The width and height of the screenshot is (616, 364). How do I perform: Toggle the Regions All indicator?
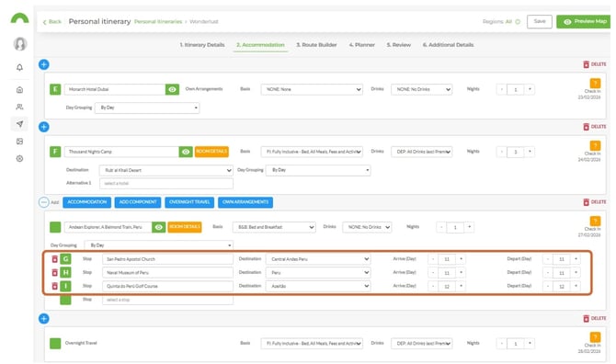[x=518, y=21]
